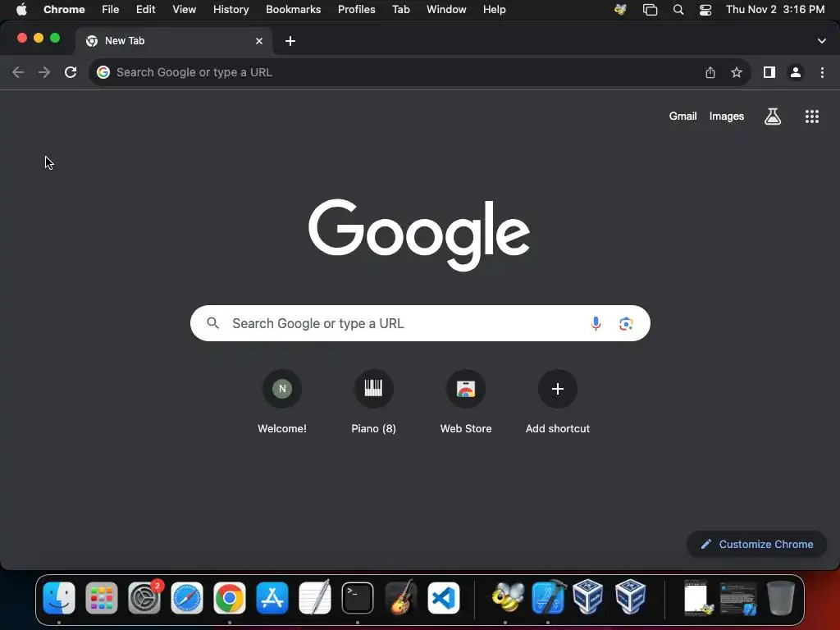Open the Chrome application menu
840x630 pixels.
click(64, 10)
